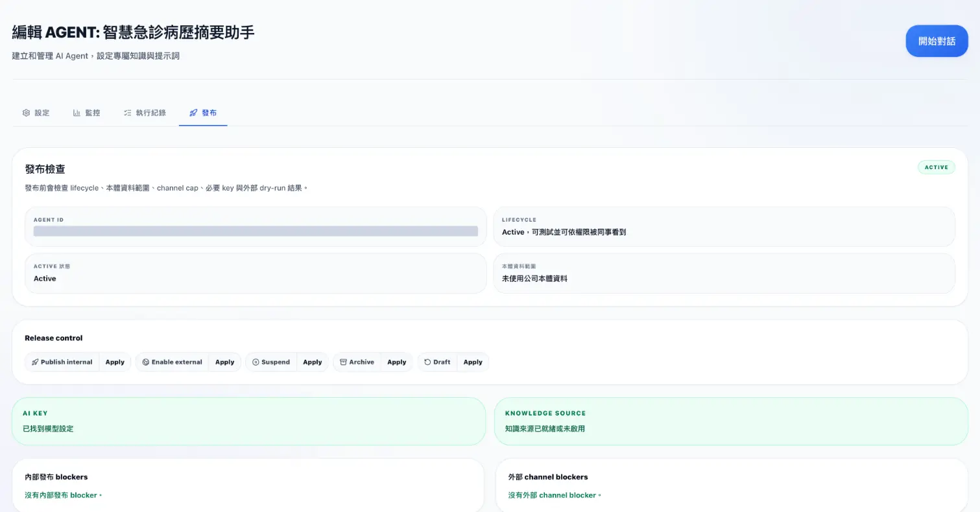This screenshot has height=512, width=980.
Task: Click the Release control heading
Action: click(54, 338)
